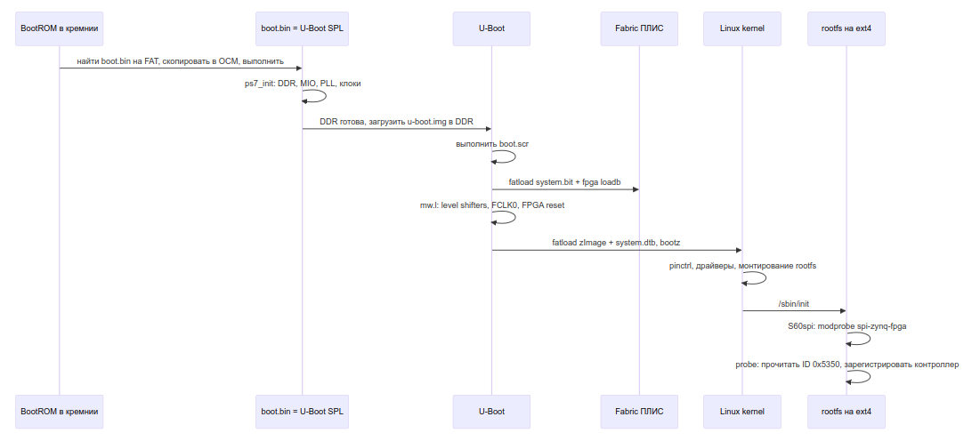
Task: Click the self-loop arrow under pinctrl label
Action: tap(755, 278)
